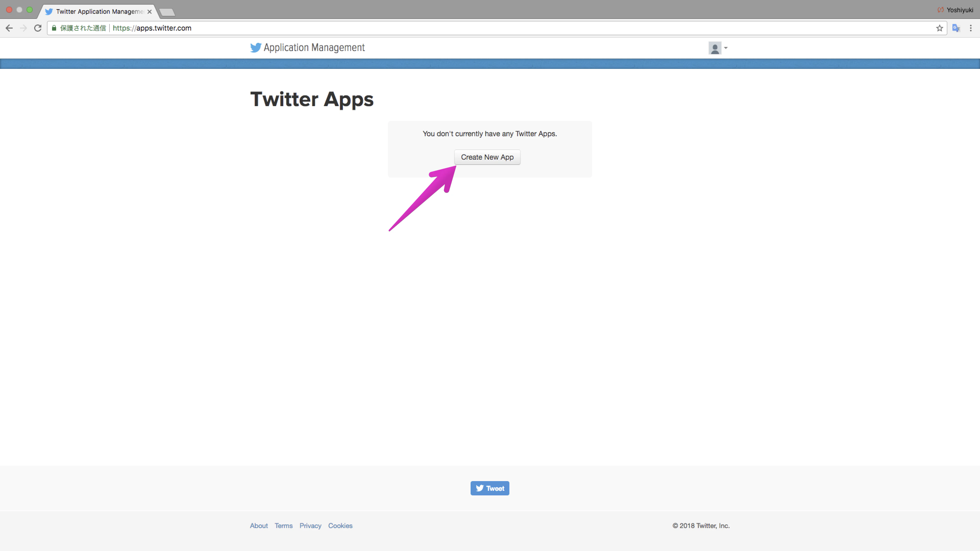Open the Privacy footer link

pos(310,525)
